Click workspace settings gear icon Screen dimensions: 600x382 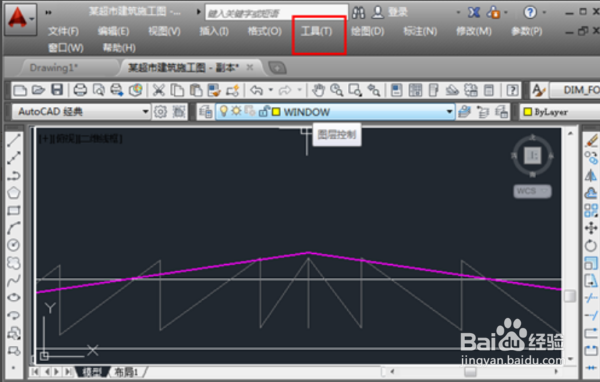click(160, 112)
